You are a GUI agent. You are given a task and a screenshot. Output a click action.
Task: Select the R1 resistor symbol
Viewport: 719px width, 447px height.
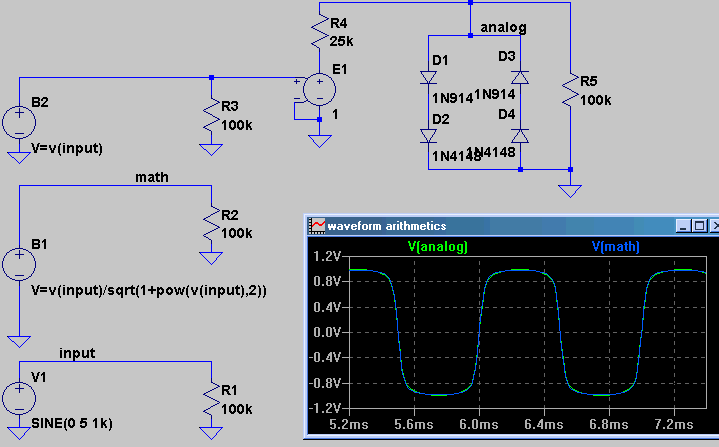[211, 399]
